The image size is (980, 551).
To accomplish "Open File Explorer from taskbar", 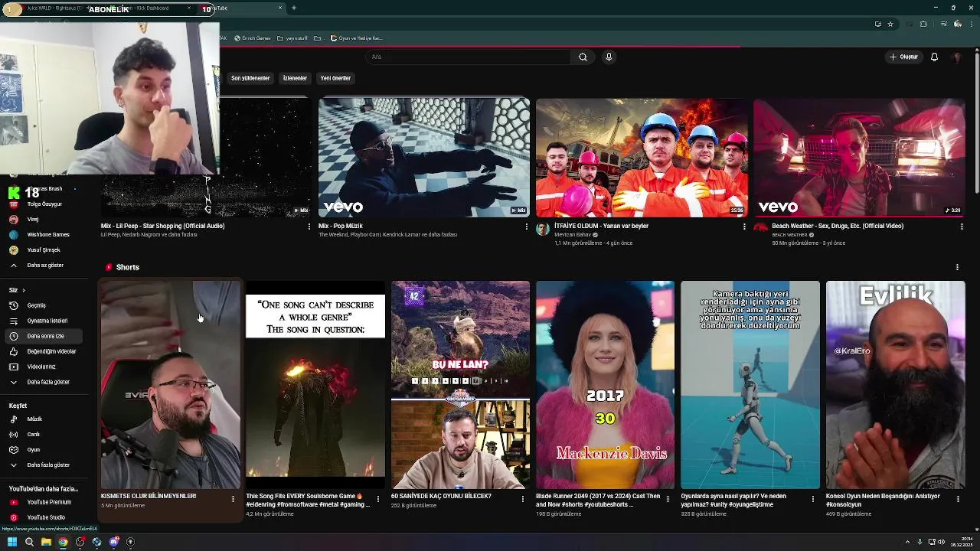I will click(x=46, y=542).
